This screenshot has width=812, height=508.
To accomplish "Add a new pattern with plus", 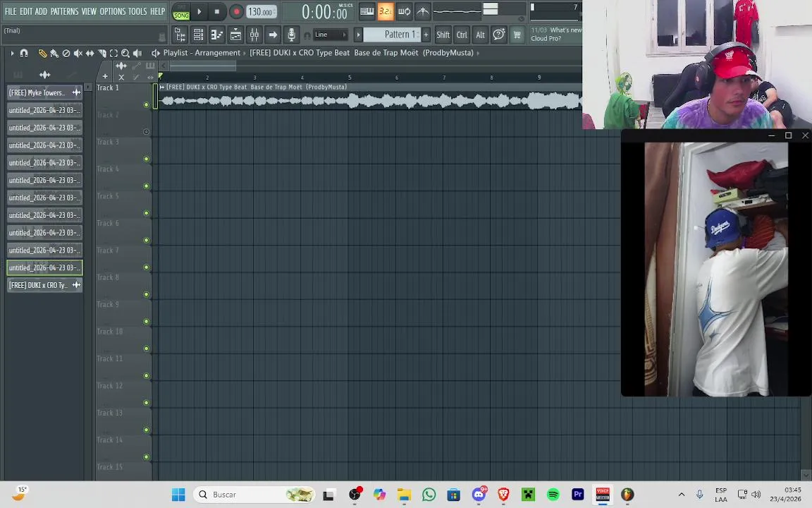I will point(426,35).
